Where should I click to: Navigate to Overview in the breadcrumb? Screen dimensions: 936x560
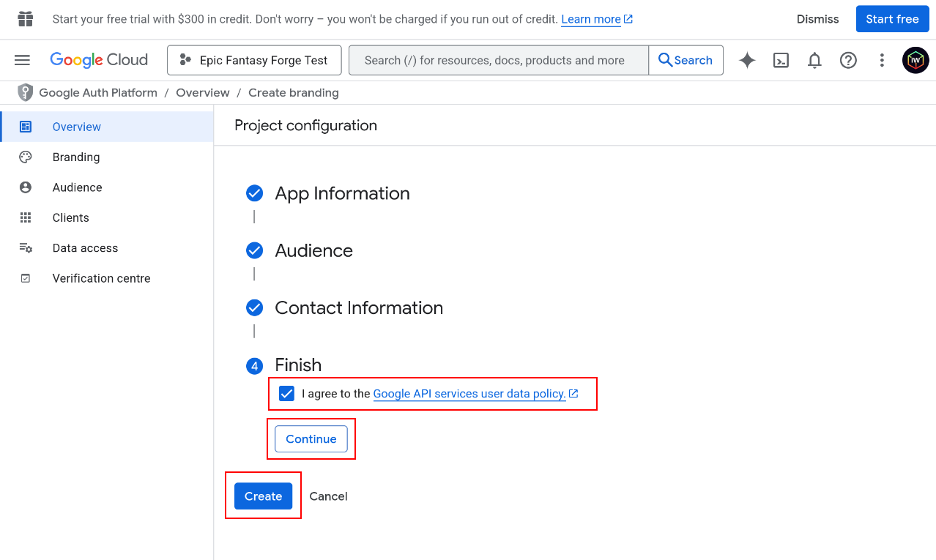coord(203,92)
